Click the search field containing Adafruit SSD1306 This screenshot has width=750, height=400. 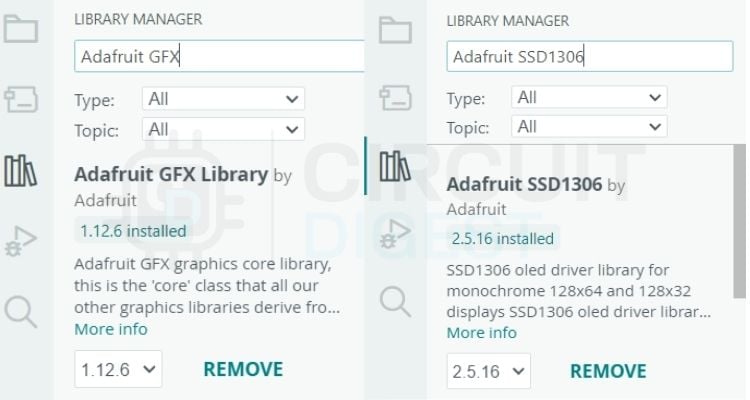coord(590,56)
